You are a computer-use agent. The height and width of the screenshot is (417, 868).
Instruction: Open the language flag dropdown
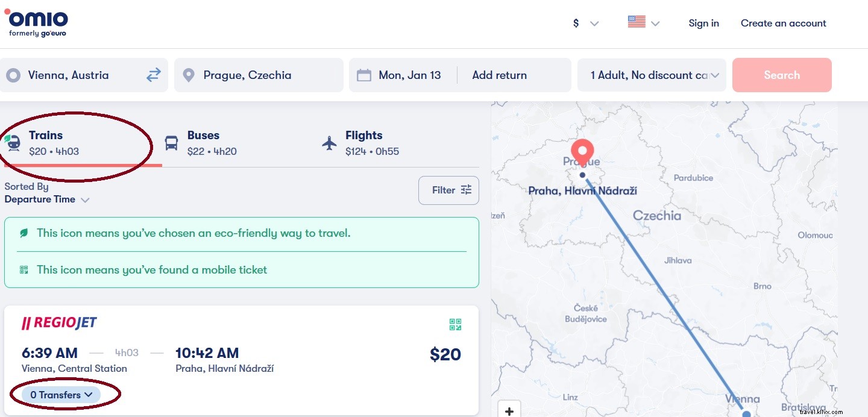643,23
